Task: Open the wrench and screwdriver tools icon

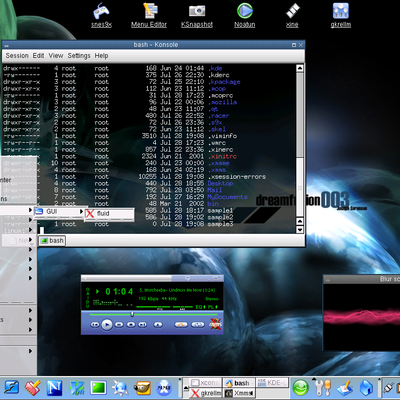Action: (323, 388)
